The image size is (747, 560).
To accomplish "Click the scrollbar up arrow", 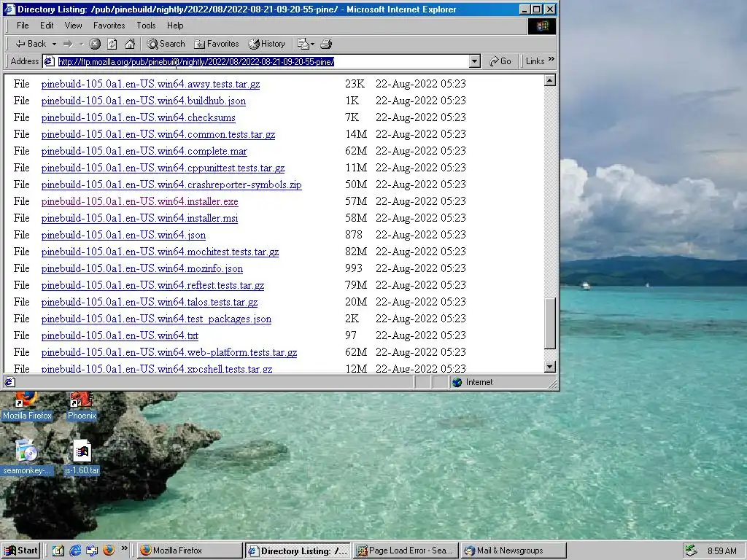I will pyautogui.click(x=550, y=80).
